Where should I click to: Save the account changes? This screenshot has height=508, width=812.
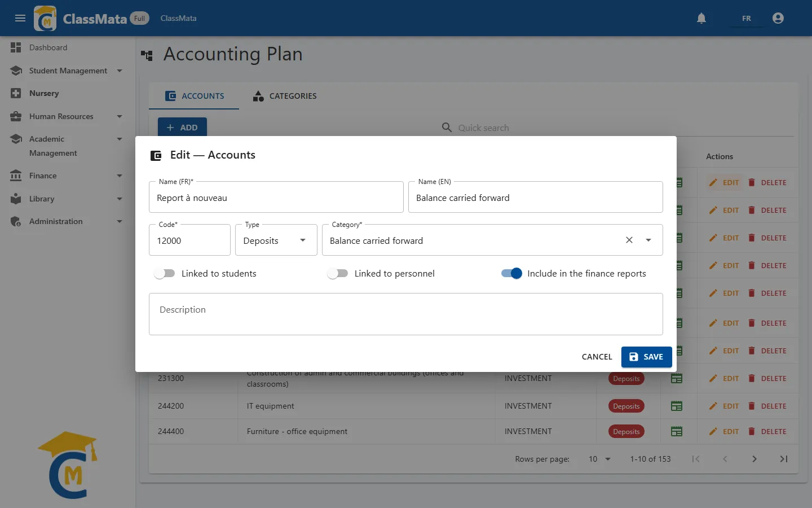coord(646,357)
